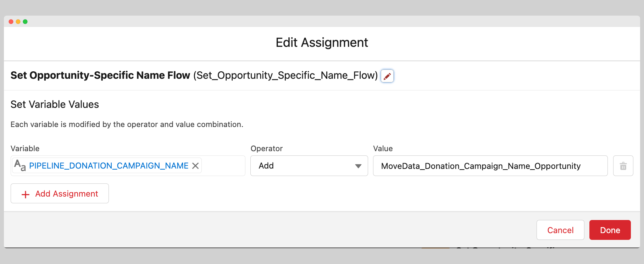Close the window with the red button

click(11, 22)
